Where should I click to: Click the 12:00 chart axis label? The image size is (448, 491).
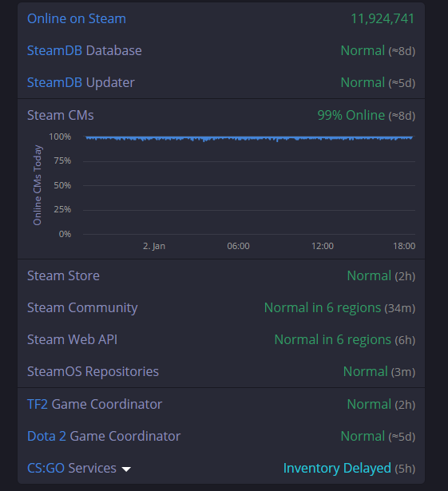click(x=323, y=246)
